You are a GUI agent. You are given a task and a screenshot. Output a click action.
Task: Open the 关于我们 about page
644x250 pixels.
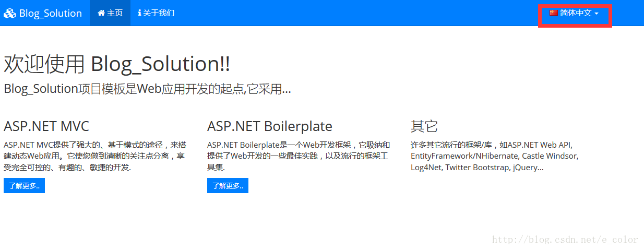pos(156,13)
